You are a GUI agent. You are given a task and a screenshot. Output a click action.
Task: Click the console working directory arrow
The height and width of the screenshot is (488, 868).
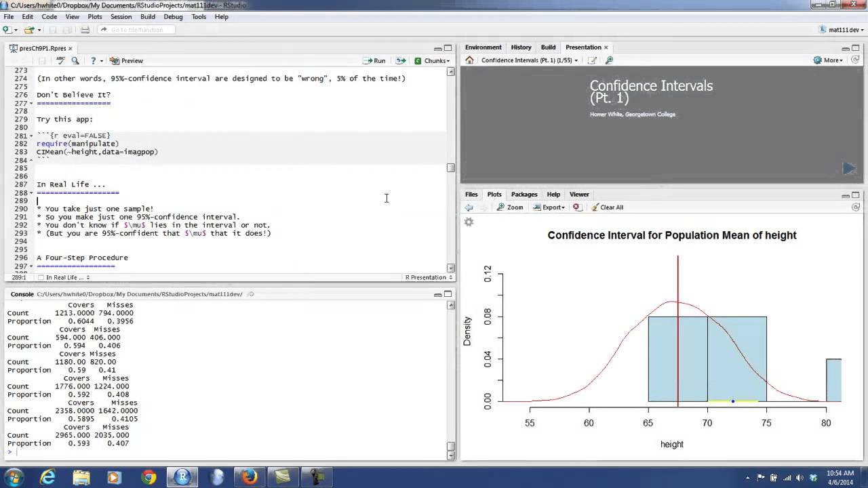pos(251,294)
